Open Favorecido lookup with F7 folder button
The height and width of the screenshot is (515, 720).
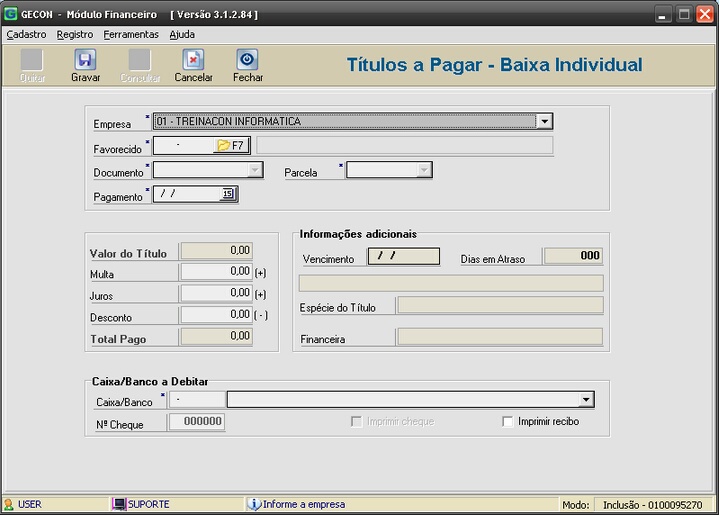229,146
